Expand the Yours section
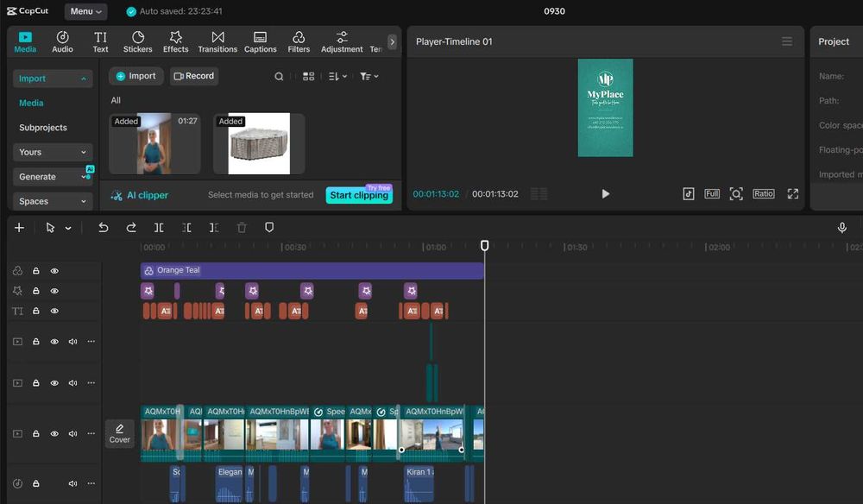Viewport: 863px width, 504px height. tap(53, 153)
